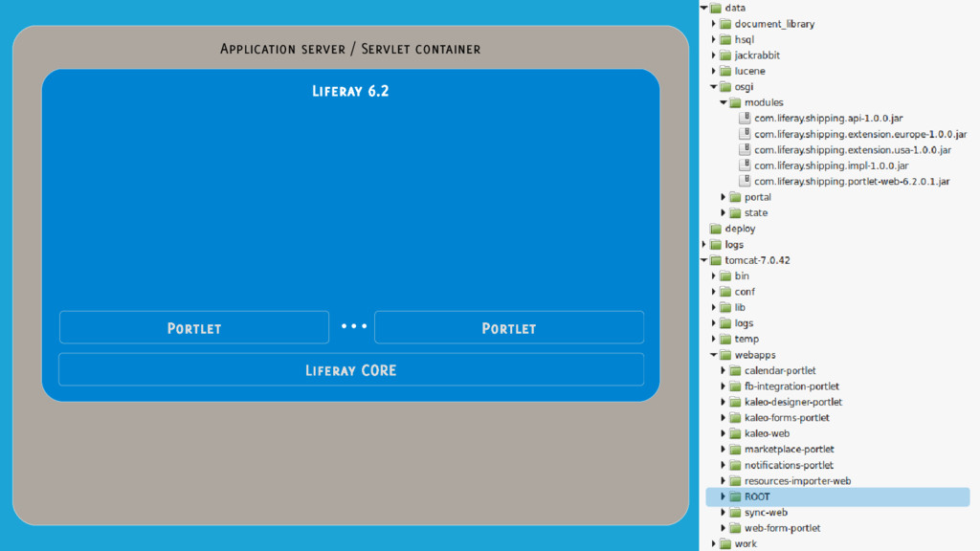Expand the state folder arrow
980x551 pixels.
[x=724, y=212]
